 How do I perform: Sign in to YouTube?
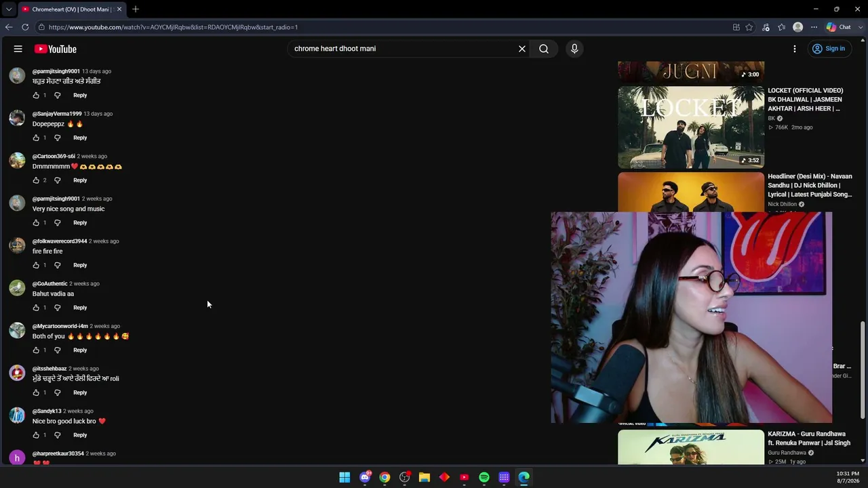pyautogui.click(x=829, y=49)
